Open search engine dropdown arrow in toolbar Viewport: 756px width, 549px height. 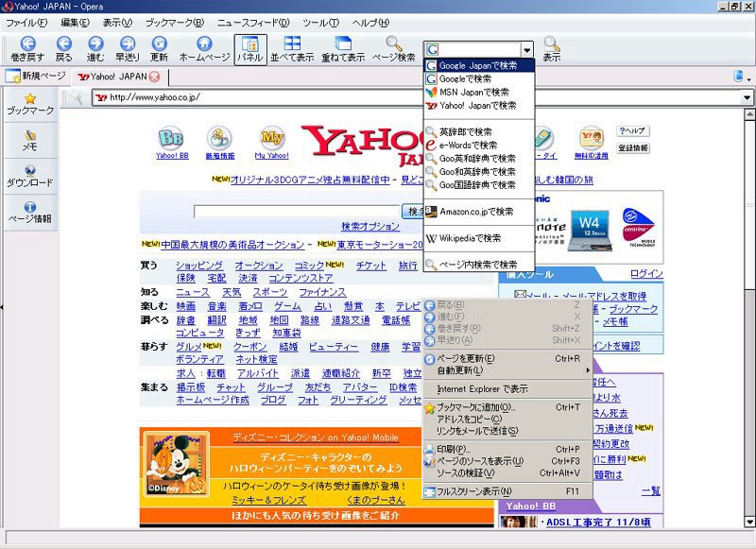(x=527, y=50)
